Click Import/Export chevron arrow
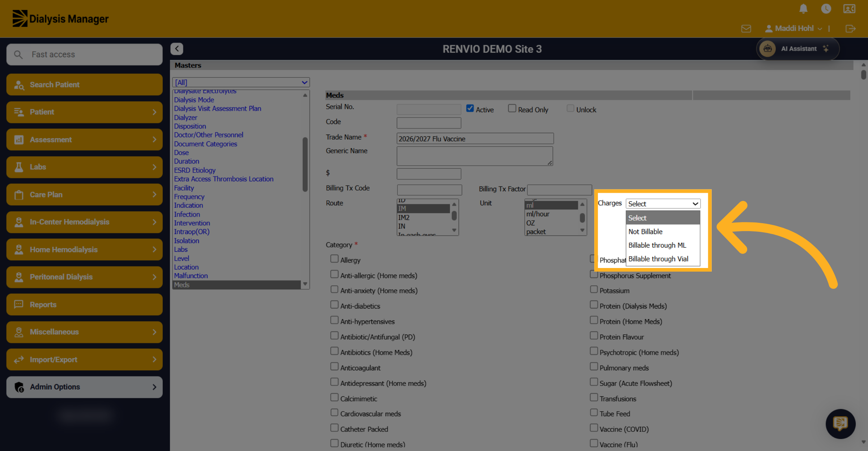Viewport: 868px width, 451px height. [x=154, y=359]
